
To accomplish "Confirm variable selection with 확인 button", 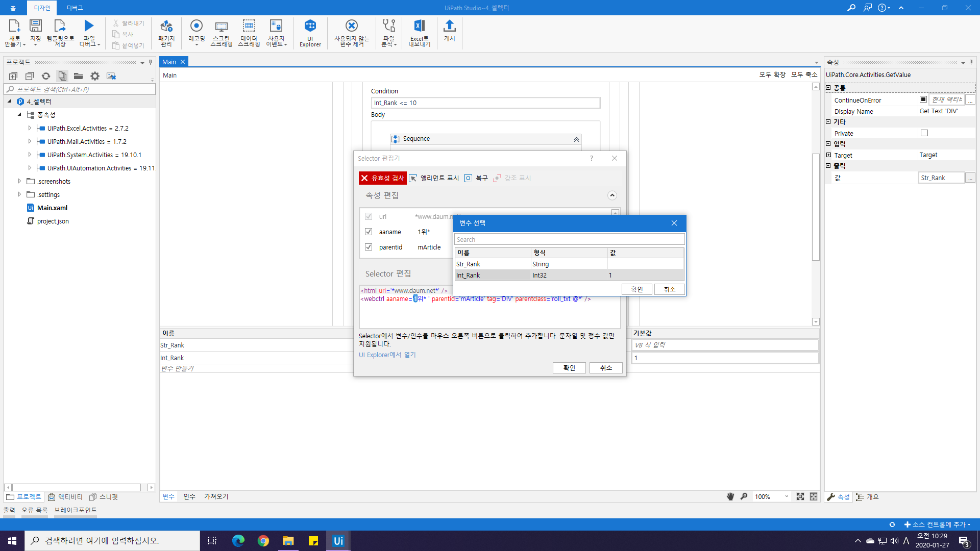I will coord(636,289).
